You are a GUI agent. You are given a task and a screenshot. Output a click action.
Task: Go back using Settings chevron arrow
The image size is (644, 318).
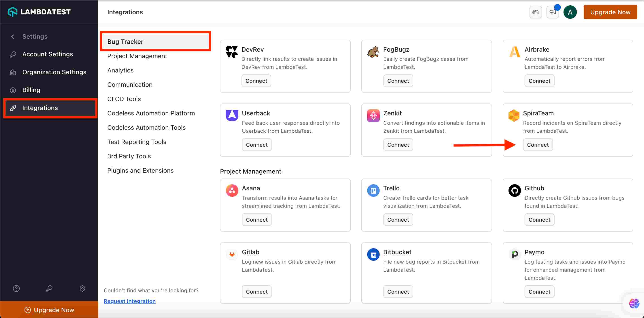(x=13, y=36)
